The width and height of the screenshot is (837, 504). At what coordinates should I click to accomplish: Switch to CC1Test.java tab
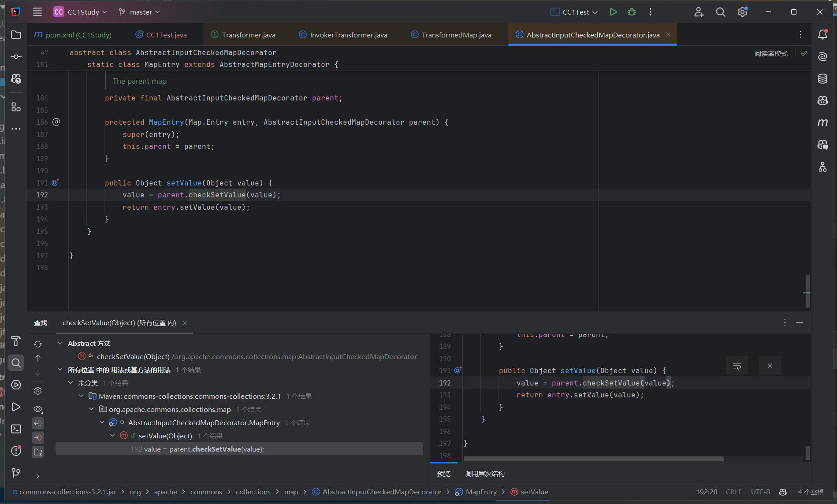161,35
